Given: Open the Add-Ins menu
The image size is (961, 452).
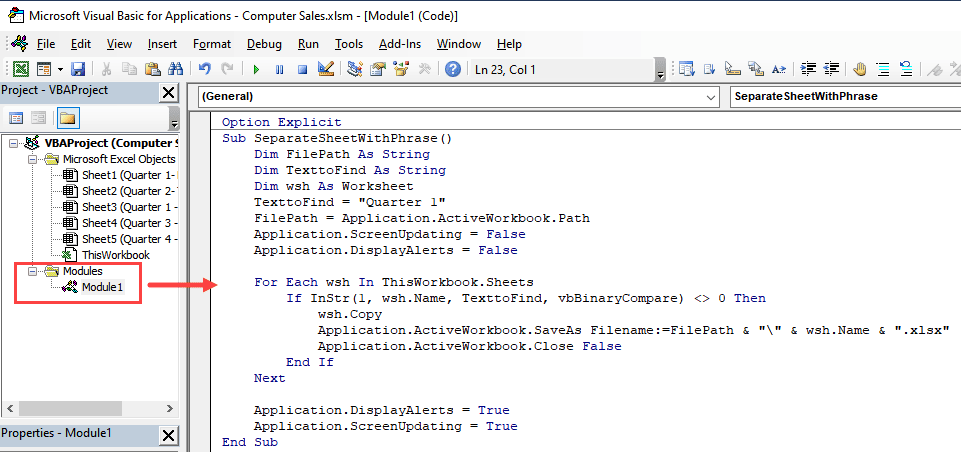Looking at the screenshot, I should coord(401,44).
